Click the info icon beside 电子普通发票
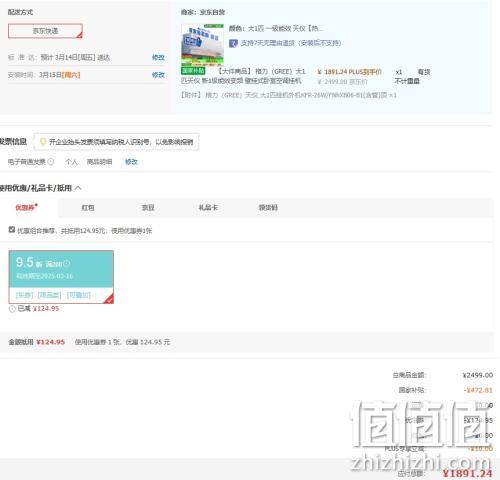This screenshot has height=480, width=500. 50,162
